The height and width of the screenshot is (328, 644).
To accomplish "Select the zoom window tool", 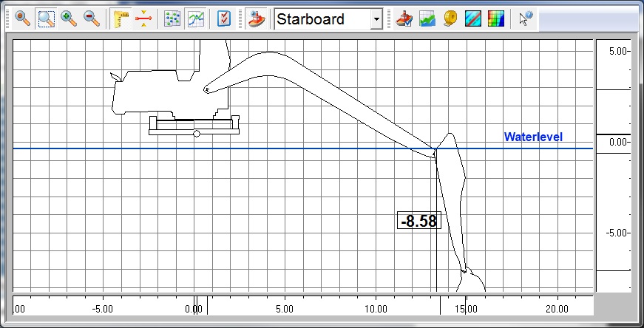I will (46, 19).
